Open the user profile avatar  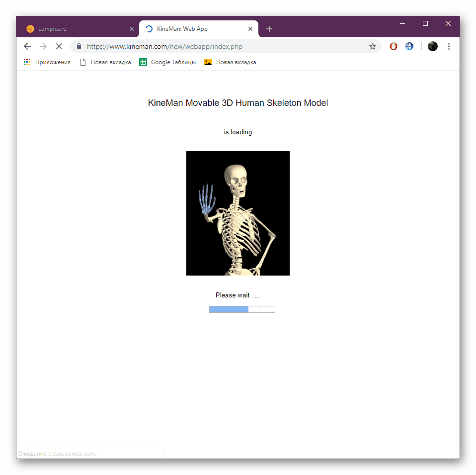coord(433,46)
